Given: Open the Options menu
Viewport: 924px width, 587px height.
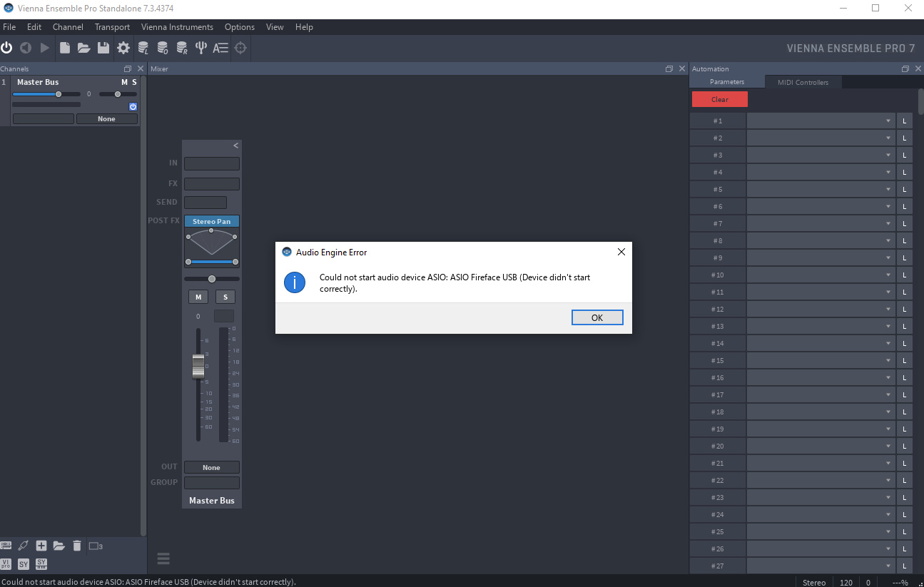Looking at the screenshot, I should point(240,27).
